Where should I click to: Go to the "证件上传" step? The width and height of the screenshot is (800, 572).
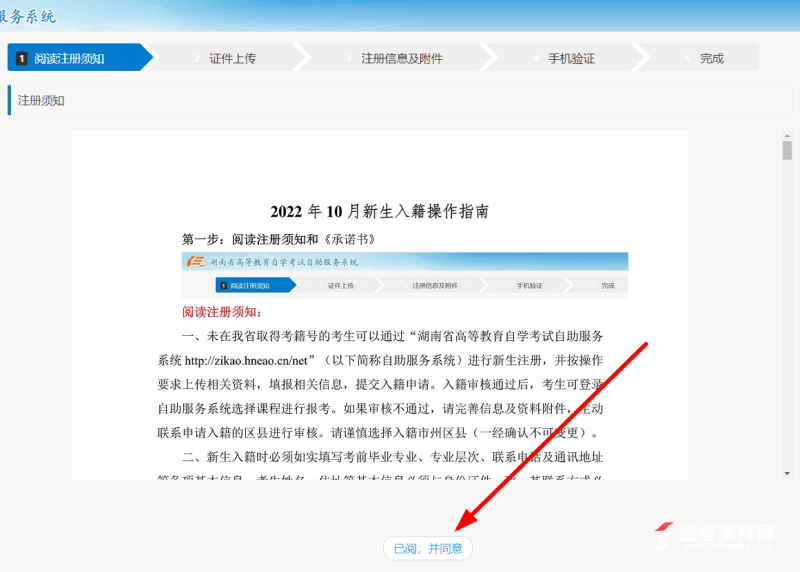coord(232,58)
